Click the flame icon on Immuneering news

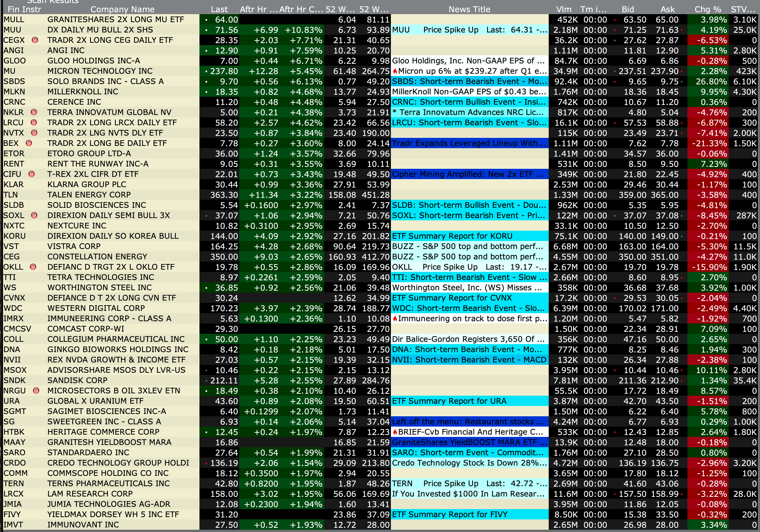395,319
